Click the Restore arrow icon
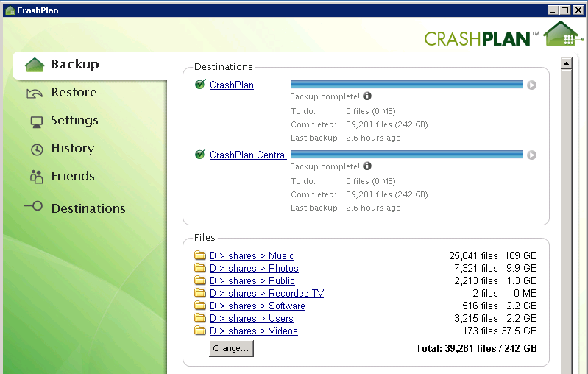Image resolution: width=588 pixels, height=374 pixels. point(35,93)
